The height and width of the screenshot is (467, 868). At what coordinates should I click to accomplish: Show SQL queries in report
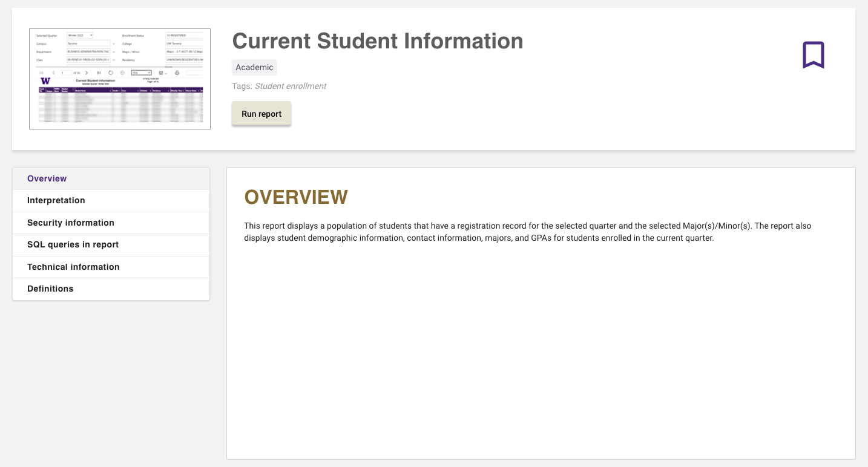73,244
